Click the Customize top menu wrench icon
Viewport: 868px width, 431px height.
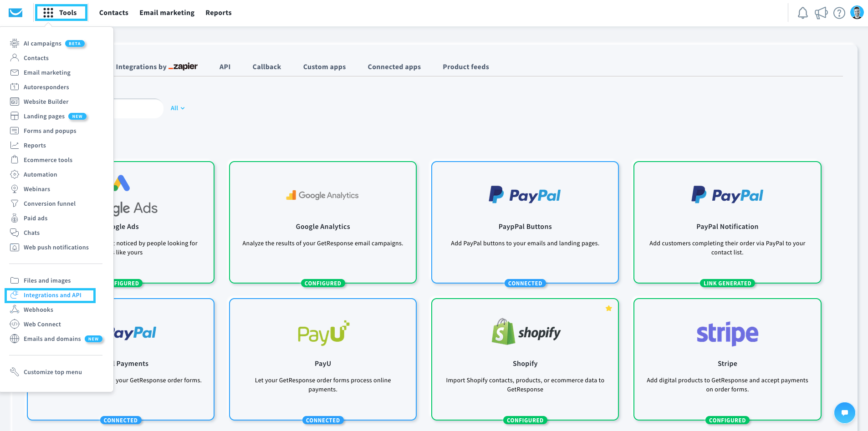(15, 372)
